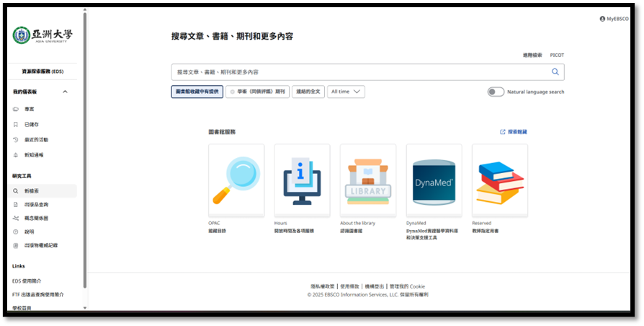Click the MyEBSCO account icon

tap(602, 19)
